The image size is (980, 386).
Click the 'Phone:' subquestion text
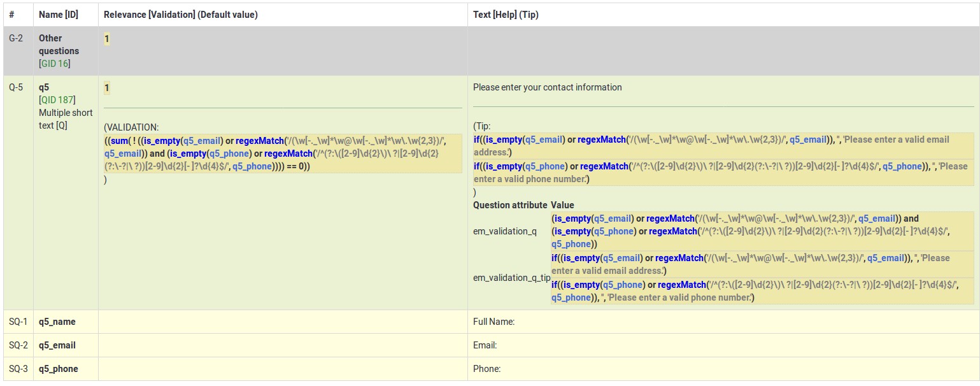coord(486,369)
